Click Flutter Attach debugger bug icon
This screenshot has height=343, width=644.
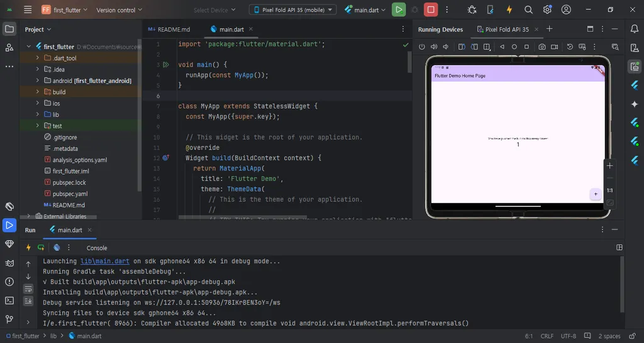472,10
